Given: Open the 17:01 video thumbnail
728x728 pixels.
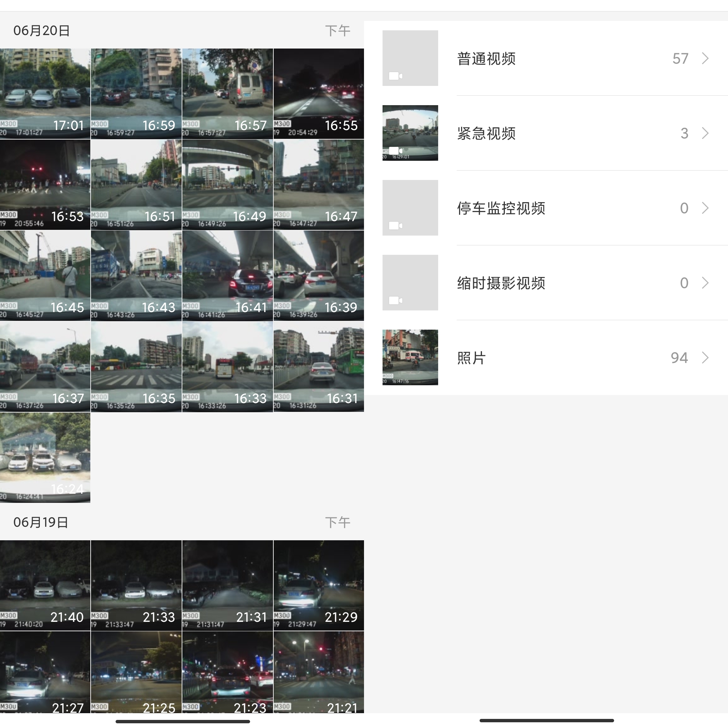Looking at the screenshot, I should coord(45,93).
